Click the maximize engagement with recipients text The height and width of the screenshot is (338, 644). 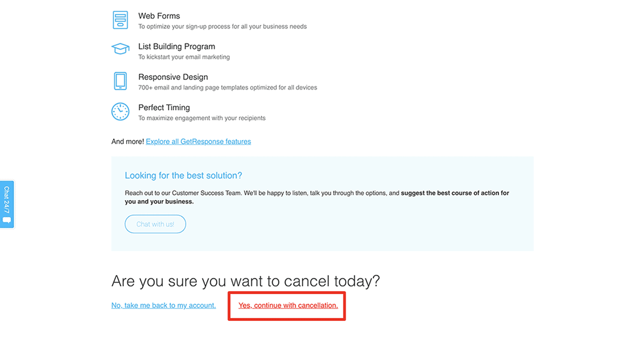(x=202, y=118)
